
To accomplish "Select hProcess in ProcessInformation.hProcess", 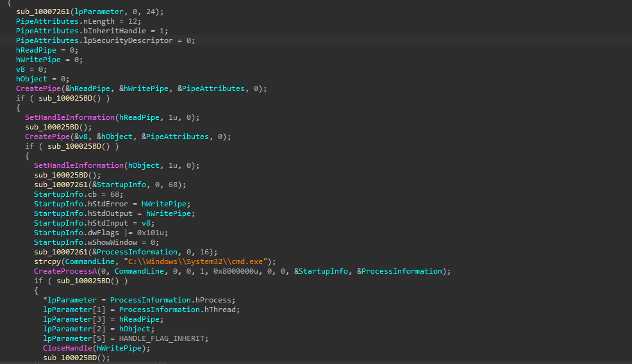I will [x=213, y=301].
